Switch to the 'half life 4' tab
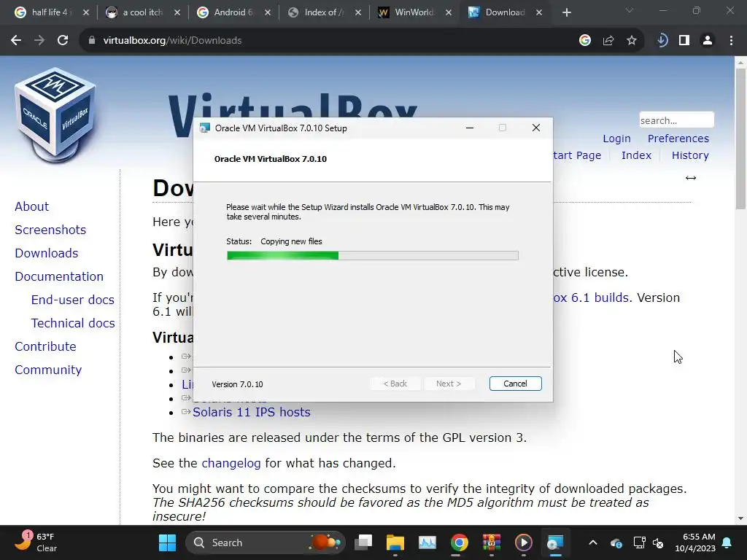This screenshot has width=747, height=560. point(50,13)
